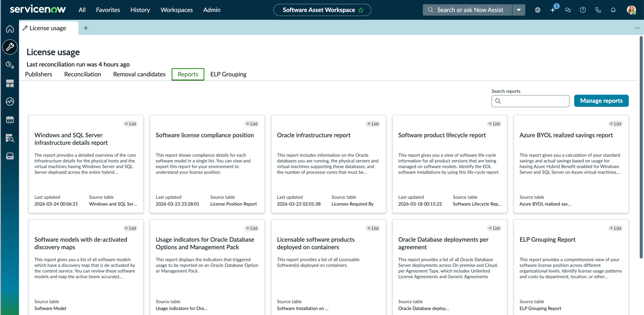Open the clock-with-arrow sidebar icon

10,65
